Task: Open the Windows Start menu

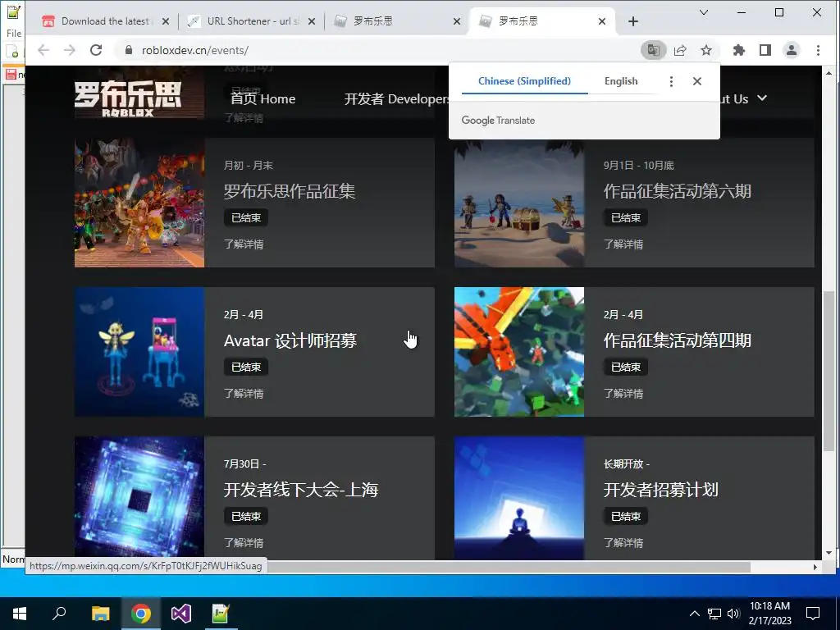Action: (20, 614)
